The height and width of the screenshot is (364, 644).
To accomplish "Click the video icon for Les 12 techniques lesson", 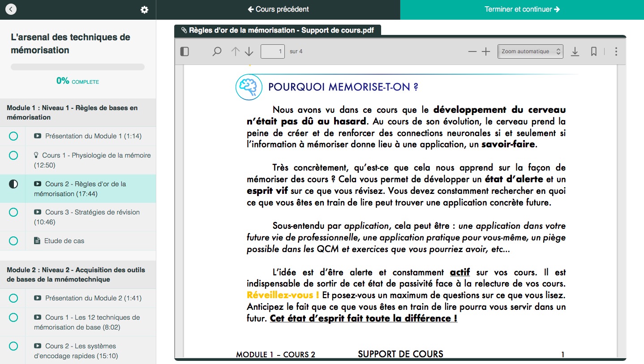I will click(38, 317).
